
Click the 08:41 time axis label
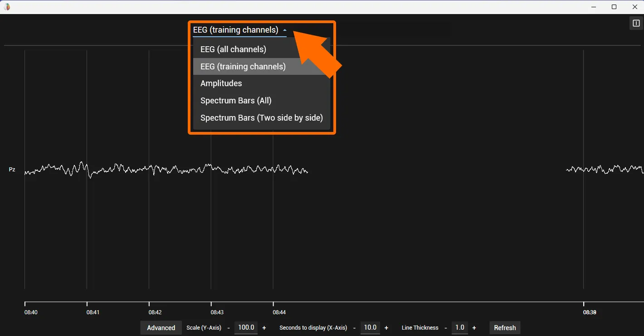[93, 312]
